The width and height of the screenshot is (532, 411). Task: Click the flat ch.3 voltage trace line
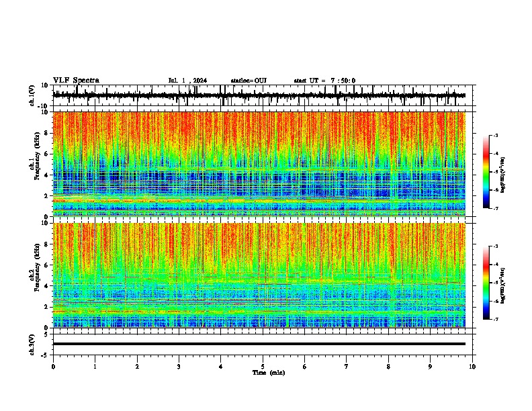(259, 344)
